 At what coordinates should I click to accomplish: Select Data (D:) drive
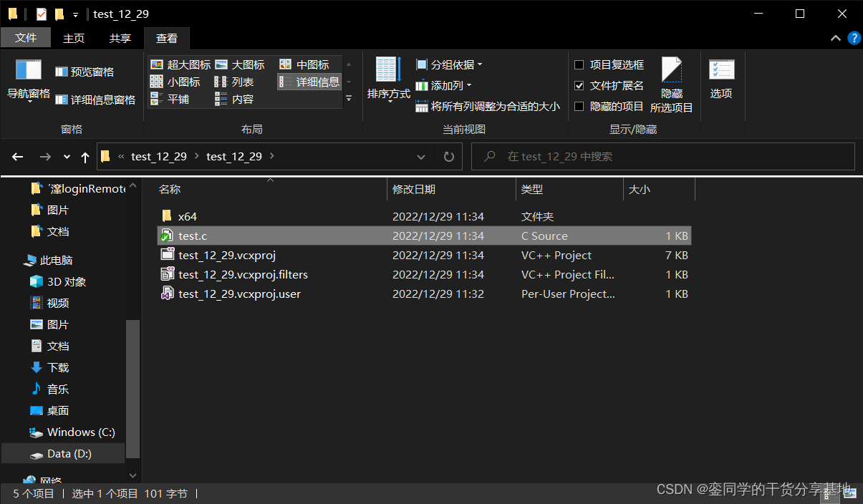tap(63, 453)
